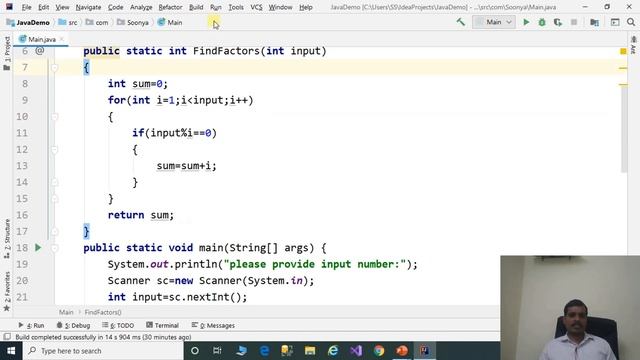Click JavaDemo in navigation breadcrumb
Screen dimensions: 640x360
[28, 22]
